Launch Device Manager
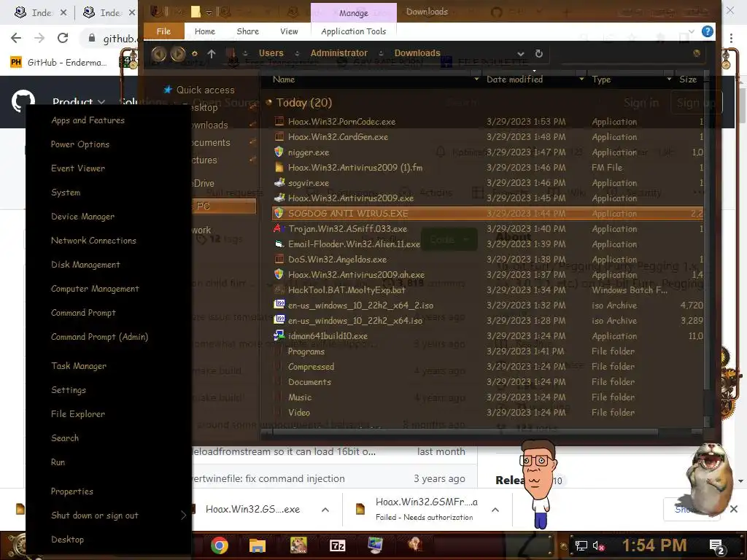747x560 pixels. click(82, 216)
